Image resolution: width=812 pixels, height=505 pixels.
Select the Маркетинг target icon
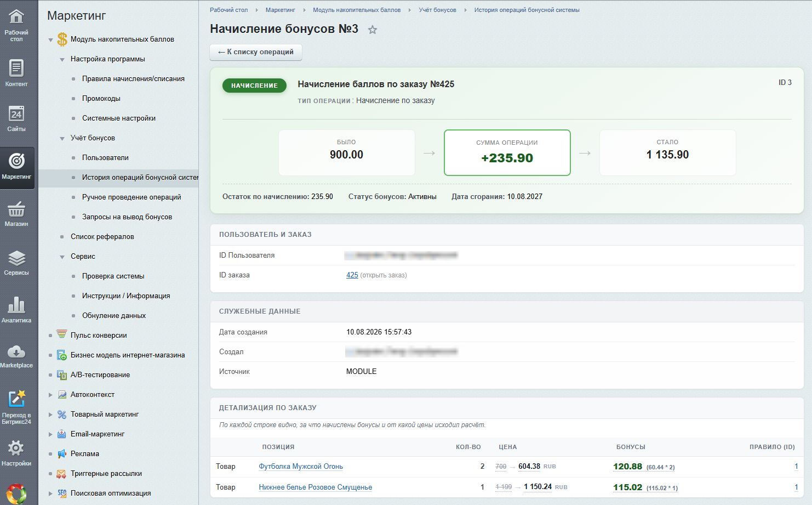pos(16,160)
